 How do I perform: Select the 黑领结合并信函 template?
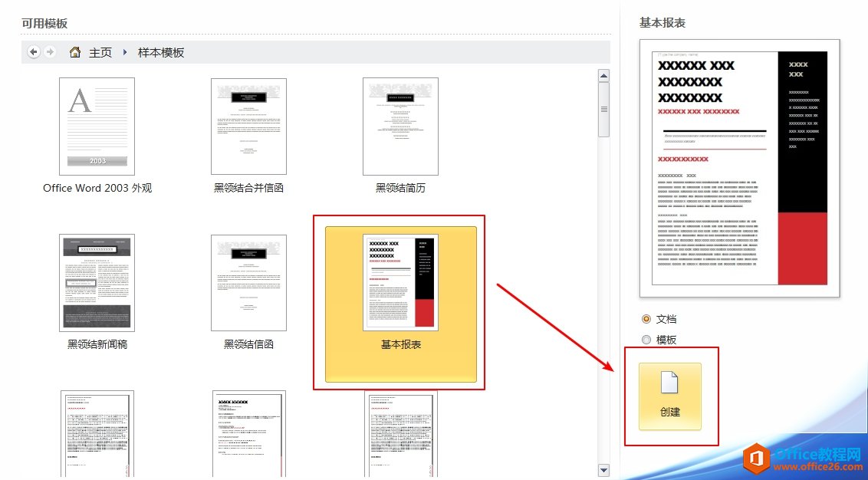(248, 126)
